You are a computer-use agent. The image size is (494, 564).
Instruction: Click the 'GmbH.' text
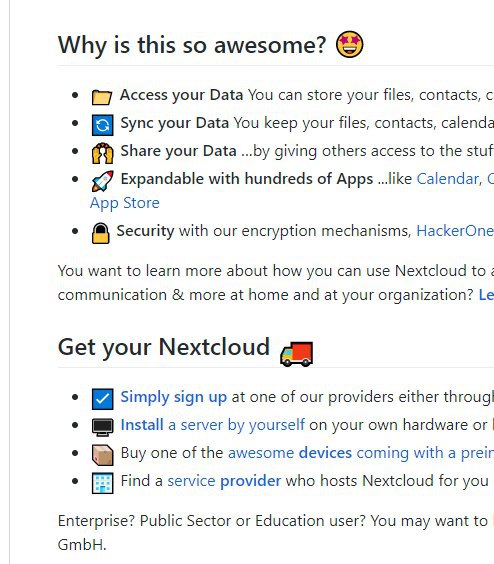pyautogui.click(x=82, y=545)
